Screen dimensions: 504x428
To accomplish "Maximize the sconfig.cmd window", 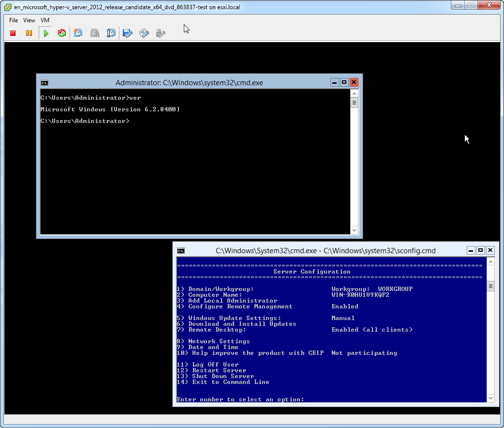I will coord(480,250).
